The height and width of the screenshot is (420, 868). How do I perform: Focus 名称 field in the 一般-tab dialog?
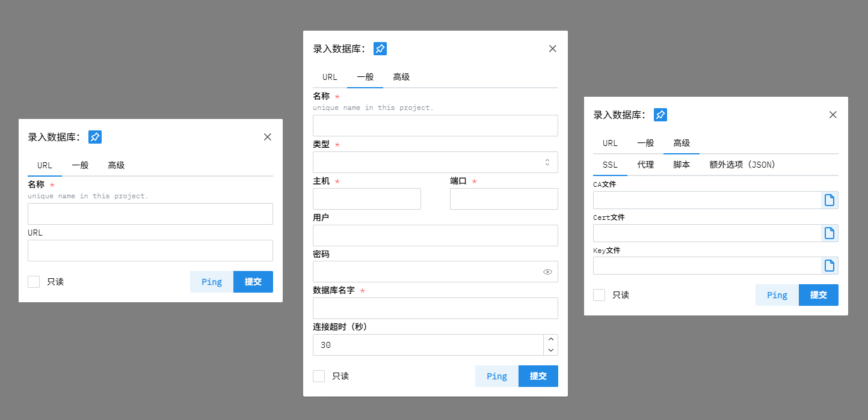436,126
